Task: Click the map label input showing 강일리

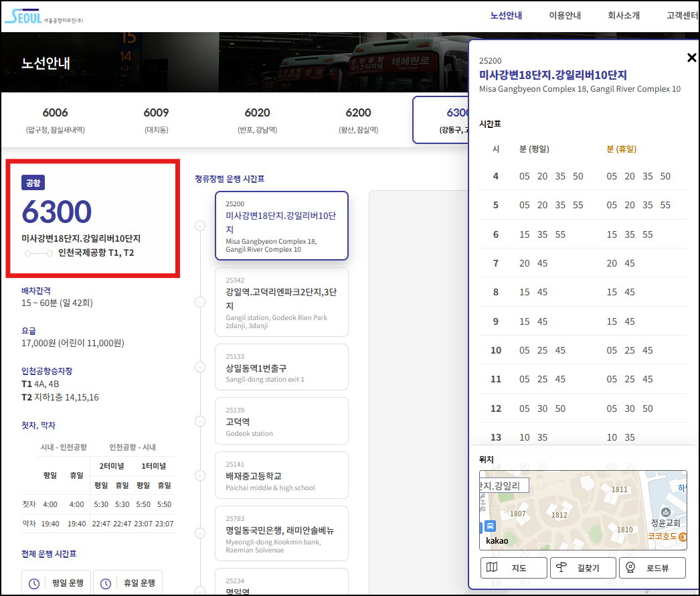Action: click(x=504, y=484)
